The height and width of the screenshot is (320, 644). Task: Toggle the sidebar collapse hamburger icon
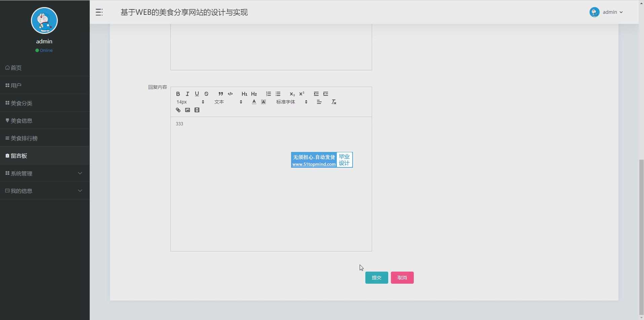[99, 12]
